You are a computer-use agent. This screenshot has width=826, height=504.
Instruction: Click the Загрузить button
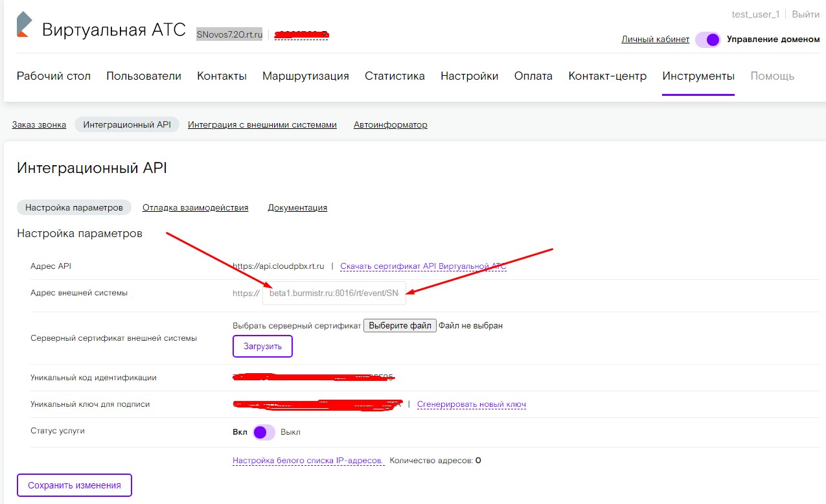pos(262,347)
